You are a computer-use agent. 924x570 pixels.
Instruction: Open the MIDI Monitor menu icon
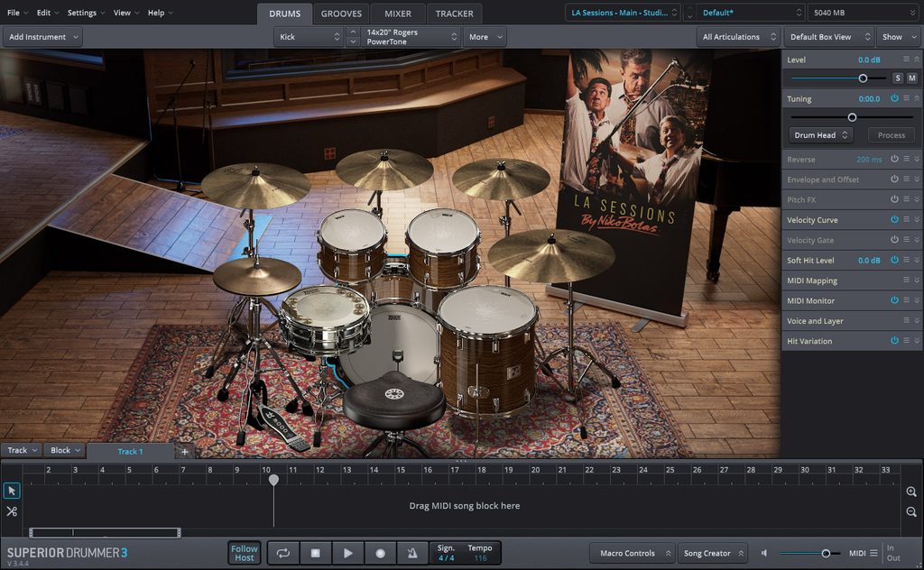(906, 299)
